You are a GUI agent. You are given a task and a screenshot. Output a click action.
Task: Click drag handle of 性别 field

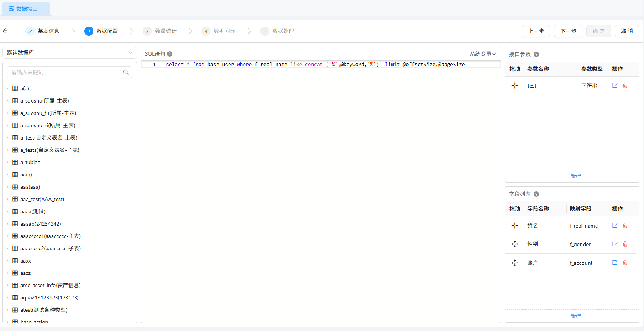515,244
